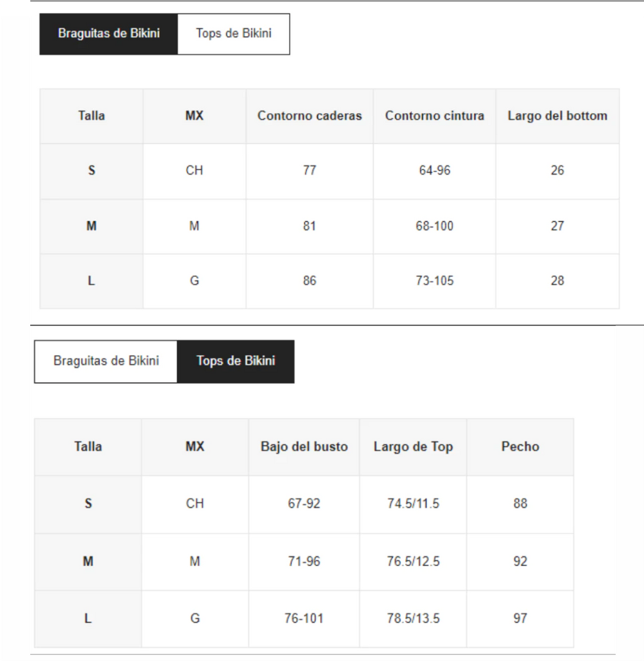
Task: Click Bajo del busto column header
Action: pyautogui.click(x=304, y=447)
